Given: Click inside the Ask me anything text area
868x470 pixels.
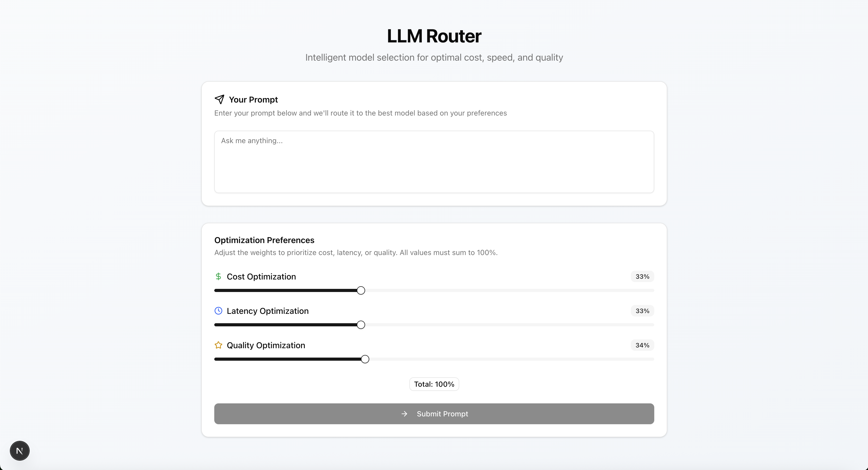Looking at the screenshot, I should pos(434,162).
